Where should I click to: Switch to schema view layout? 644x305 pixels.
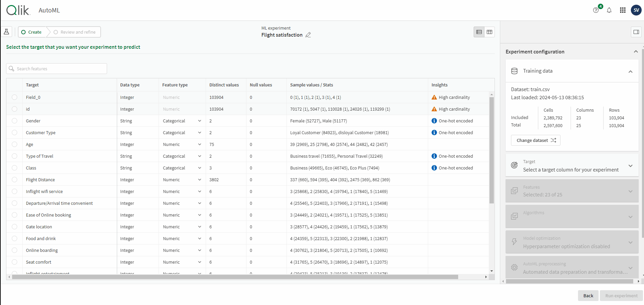(489, 32)
